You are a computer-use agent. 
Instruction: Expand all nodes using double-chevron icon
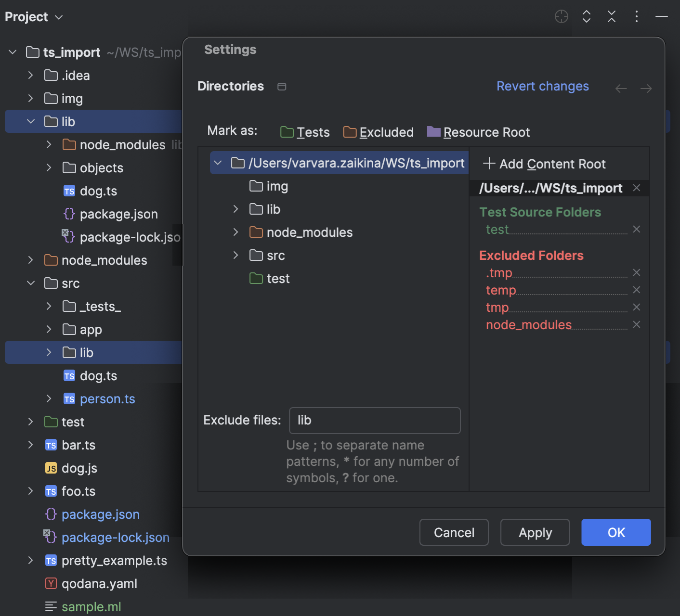click(587, 16)
